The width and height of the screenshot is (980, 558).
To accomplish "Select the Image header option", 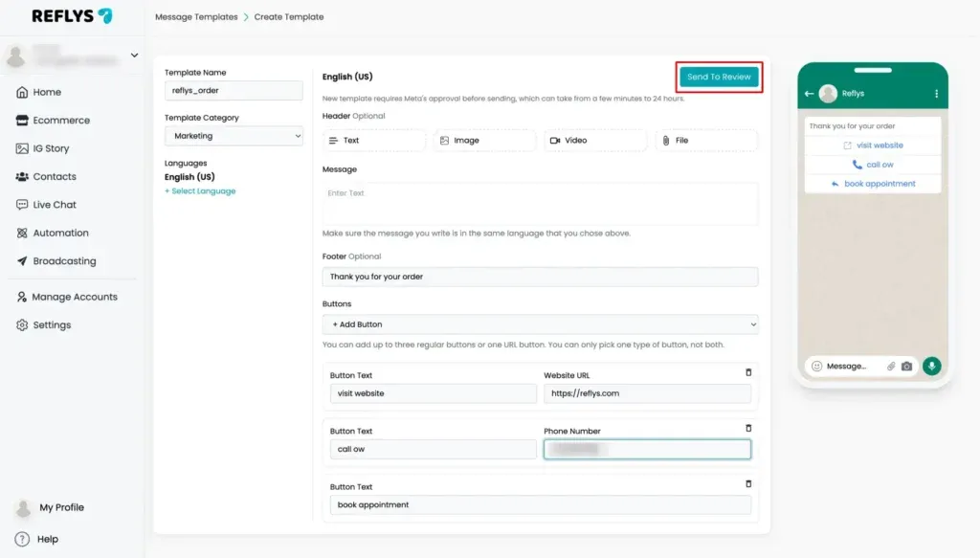I will click(x=484, y=141).
